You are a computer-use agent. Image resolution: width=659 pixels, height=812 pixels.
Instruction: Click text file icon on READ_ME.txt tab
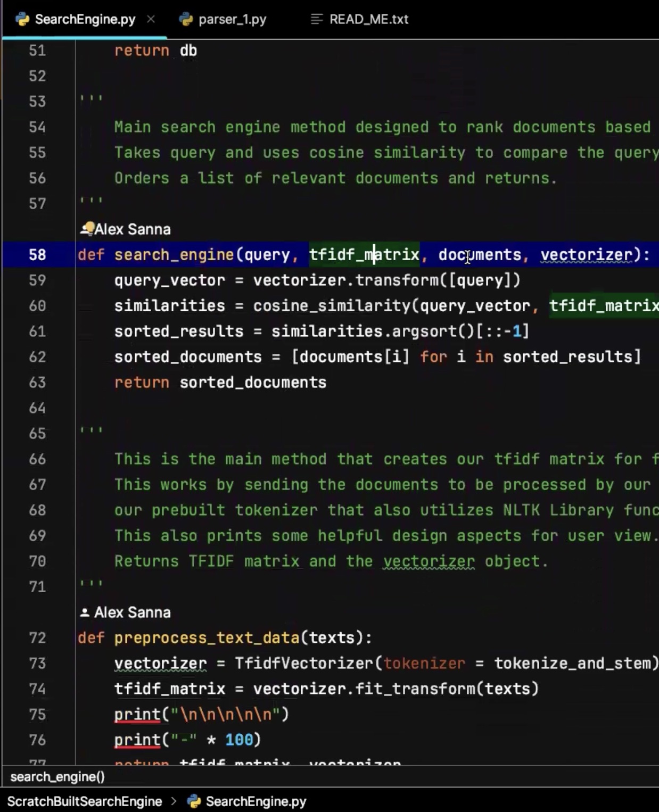click(x=317, y=20)
